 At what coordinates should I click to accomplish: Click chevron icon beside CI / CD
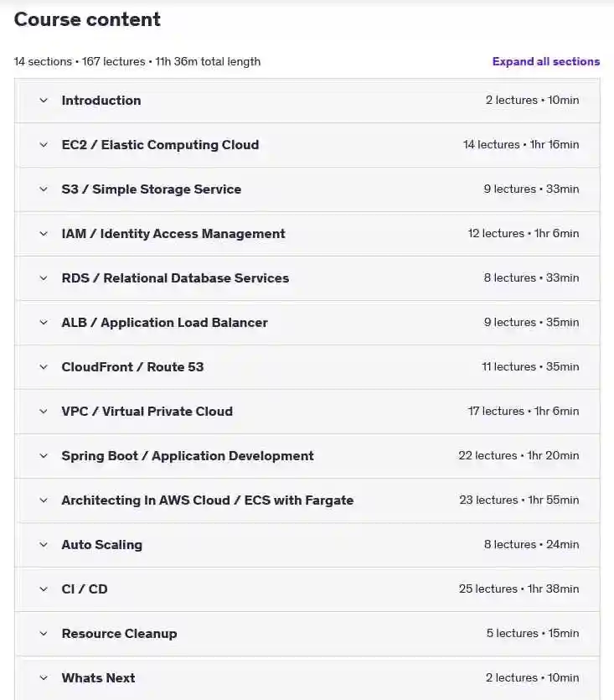pos(44,589)
